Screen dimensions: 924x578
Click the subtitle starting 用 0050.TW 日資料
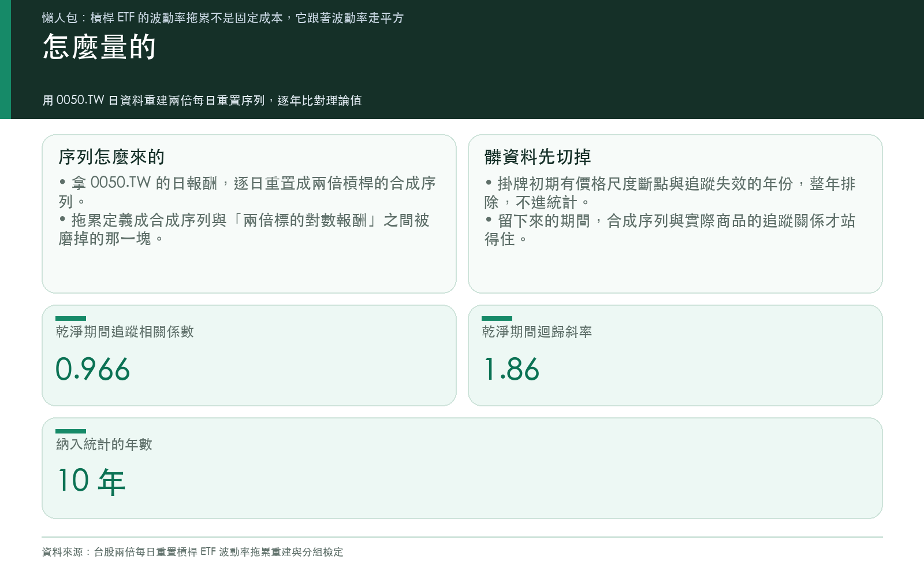click(x=202, y=101)
